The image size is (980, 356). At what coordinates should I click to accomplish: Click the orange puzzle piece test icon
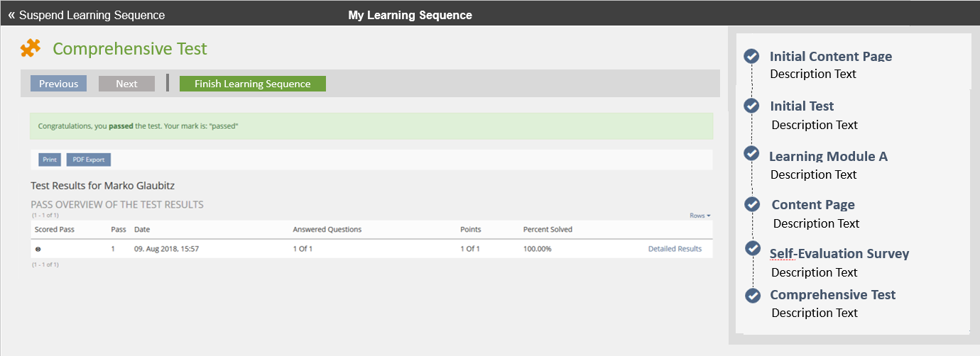(31, 48)
